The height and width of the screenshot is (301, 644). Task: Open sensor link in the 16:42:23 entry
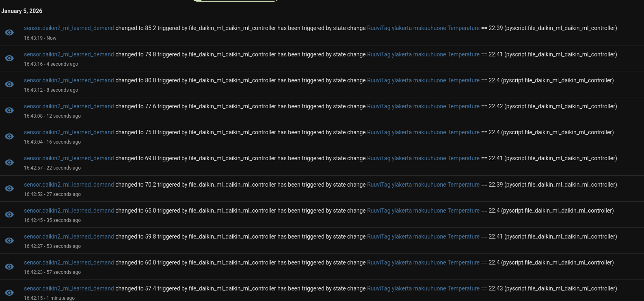[69, 262]
